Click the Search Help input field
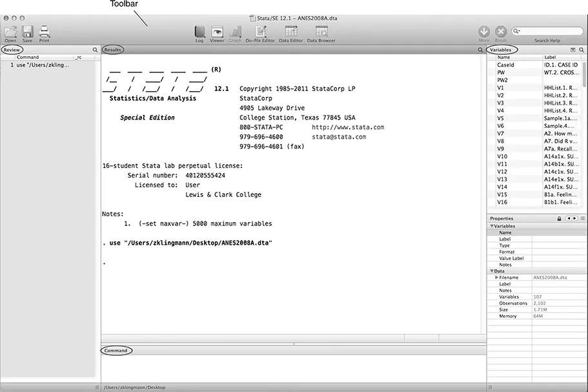The image size is (588, 392). (550, 31)
